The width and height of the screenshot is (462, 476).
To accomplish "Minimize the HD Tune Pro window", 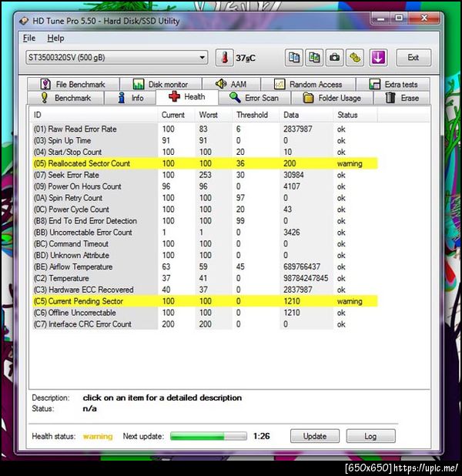I will (380, 18).
